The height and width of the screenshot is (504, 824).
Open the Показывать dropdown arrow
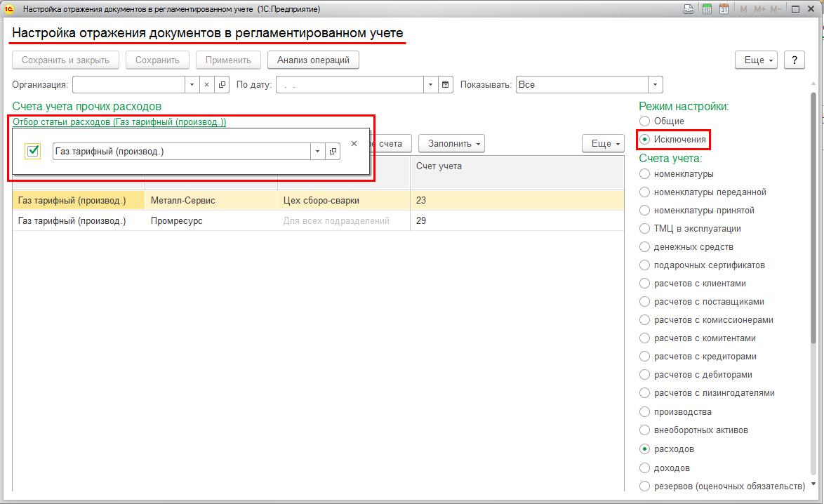(x=655, y=85)
